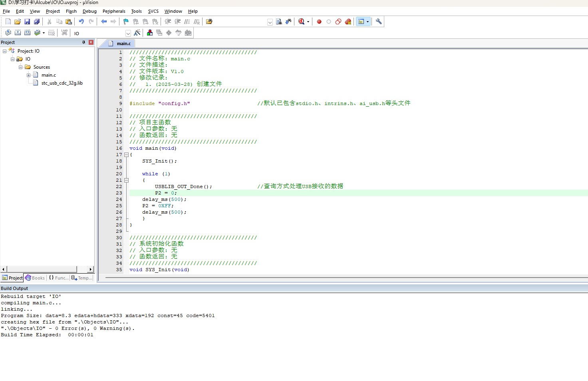Pin the Project panel
The width and height of the screenshot is (588, 381).
[x=83, y=42]
